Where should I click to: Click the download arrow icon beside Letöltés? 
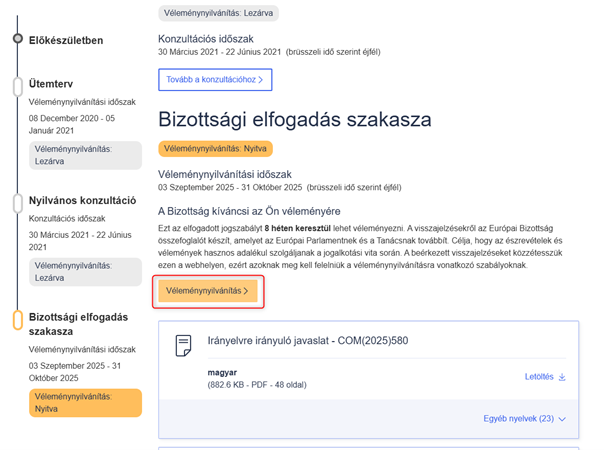562,377
